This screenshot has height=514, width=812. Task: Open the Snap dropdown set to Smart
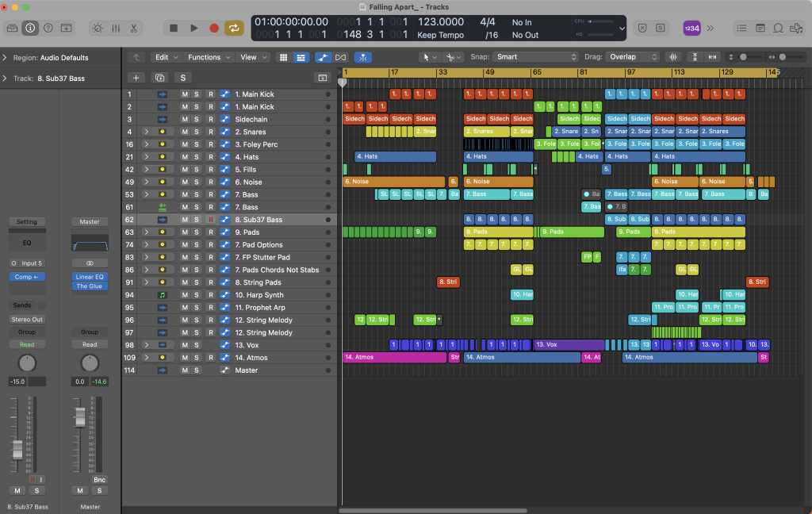tap(535, 57)
